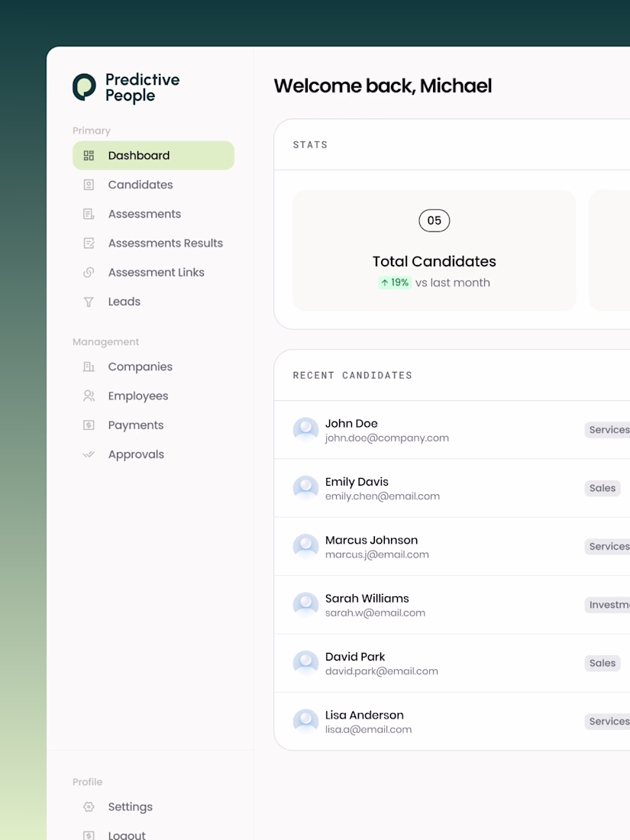
Task: Click Emily Davis's avatar icon
Action: [306, 488]
